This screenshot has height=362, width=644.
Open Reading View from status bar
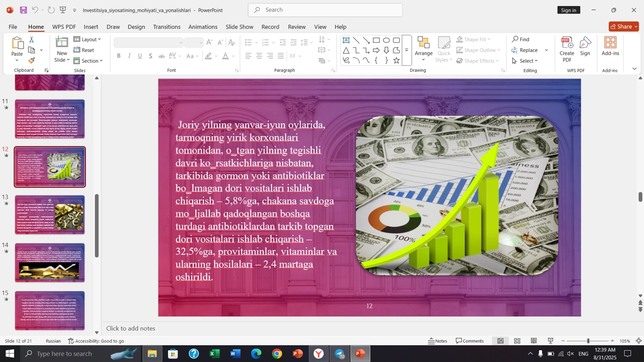coord(534,341)
